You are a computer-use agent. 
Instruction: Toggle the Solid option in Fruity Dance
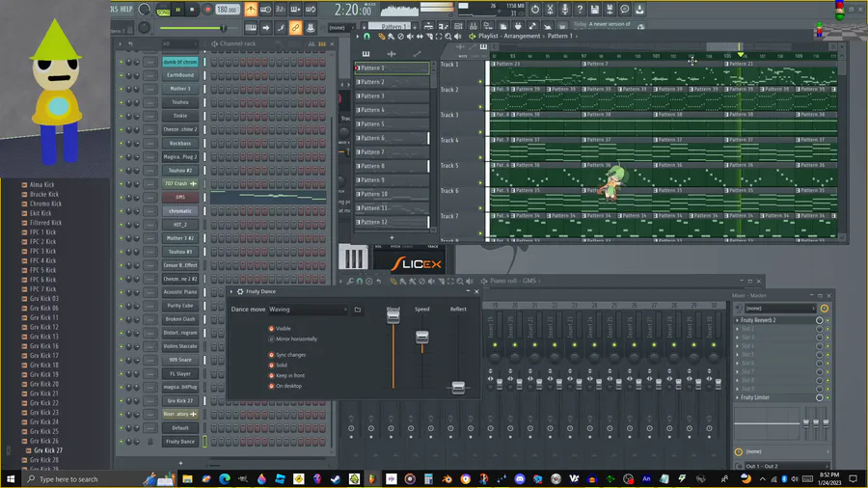coord(271,366)
